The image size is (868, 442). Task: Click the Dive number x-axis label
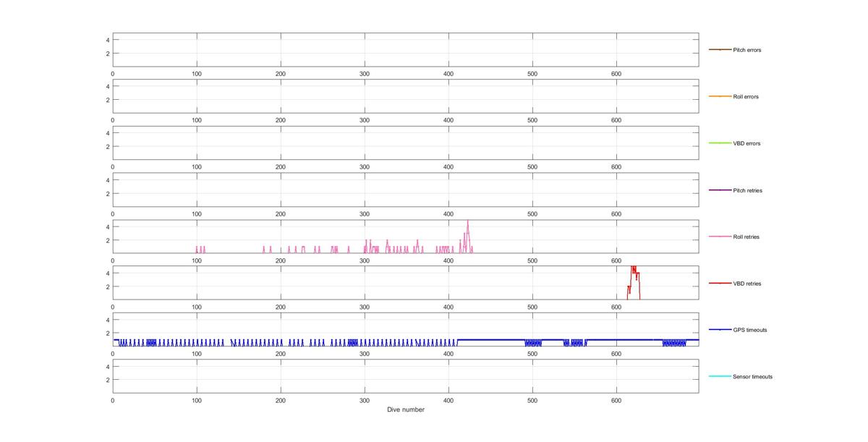[406, 409]
